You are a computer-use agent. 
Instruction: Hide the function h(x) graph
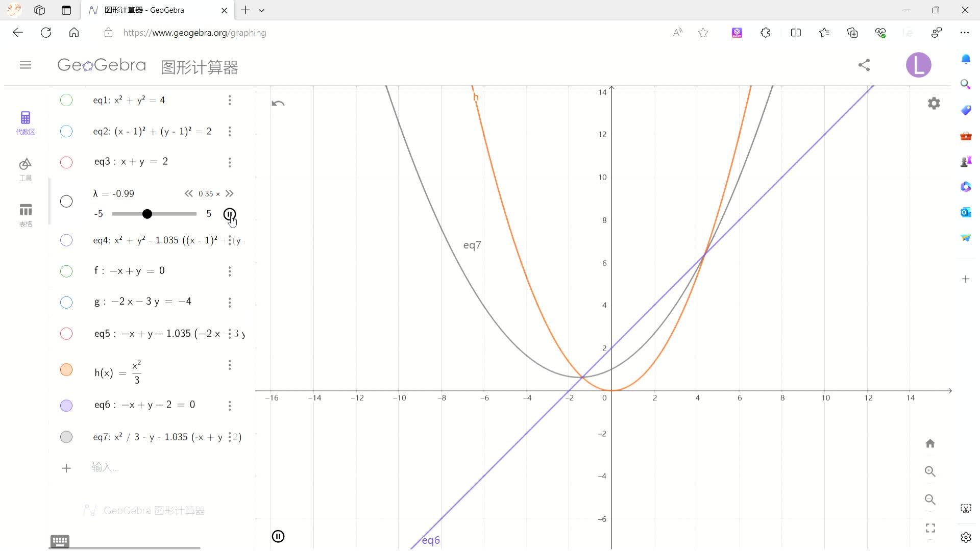pos(66,370)
